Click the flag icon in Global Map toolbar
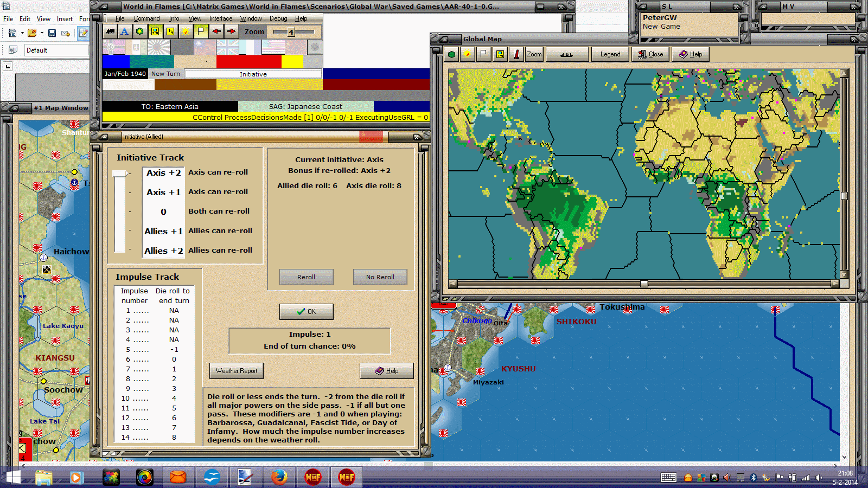This screenshot has width=868, height=488. click(x=483, y=54)
